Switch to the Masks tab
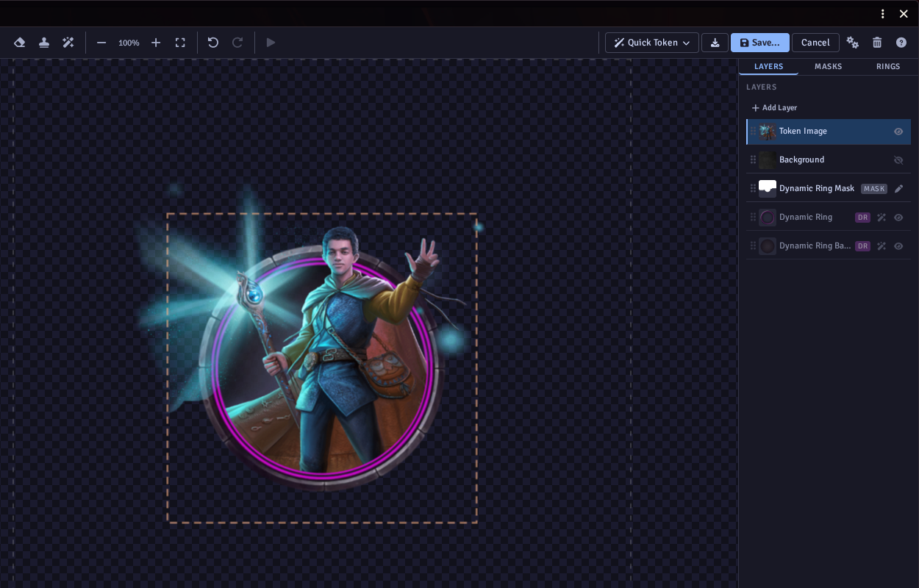 click(829, 66)
